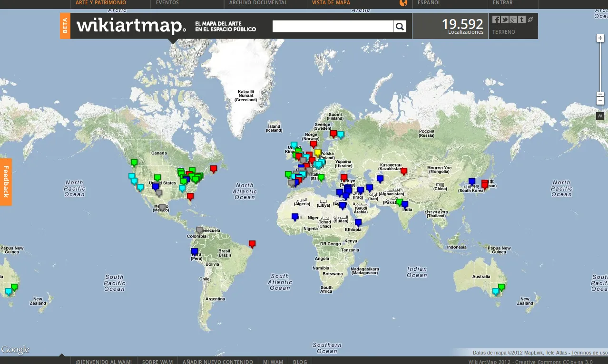The image size is (608, 364).
Task: Click the orange BETA label
Action: (x=65, y=26)
